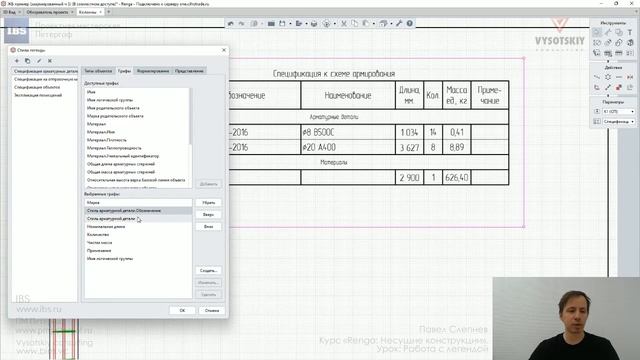Open project folder icon in toolbar
The height and width of the screenshot is (360, 640).
271,24
